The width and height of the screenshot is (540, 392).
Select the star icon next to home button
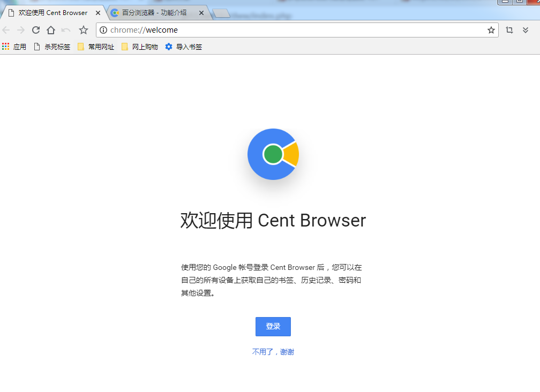84,31
